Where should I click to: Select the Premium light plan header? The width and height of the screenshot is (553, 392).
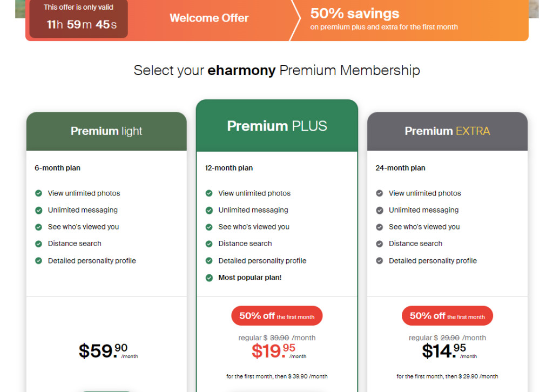click(x=106, y=131)
